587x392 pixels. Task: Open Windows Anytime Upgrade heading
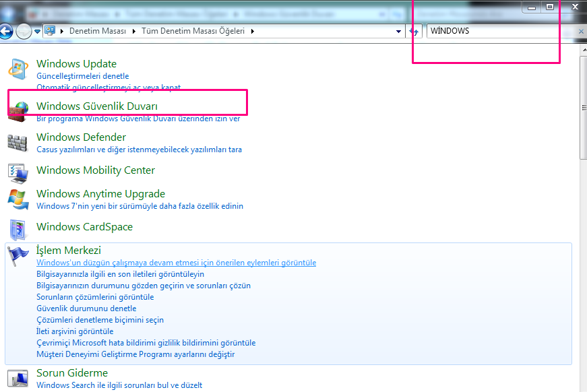coord(100,194)
